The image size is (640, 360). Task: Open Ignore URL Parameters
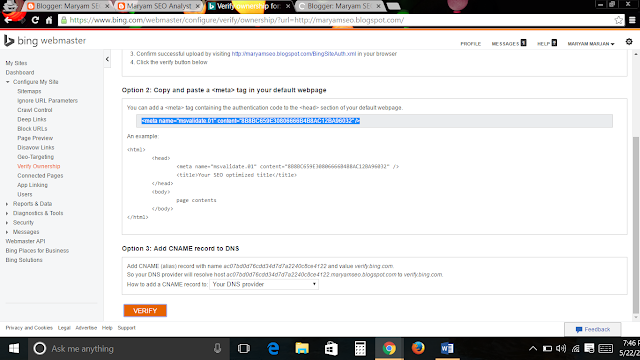[47, 101]
